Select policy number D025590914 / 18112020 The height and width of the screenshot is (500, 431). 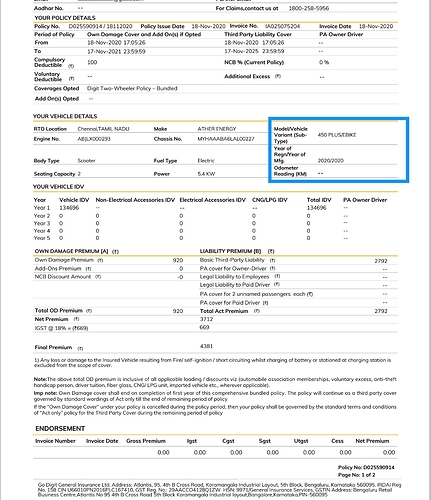(x=100, y=26)
